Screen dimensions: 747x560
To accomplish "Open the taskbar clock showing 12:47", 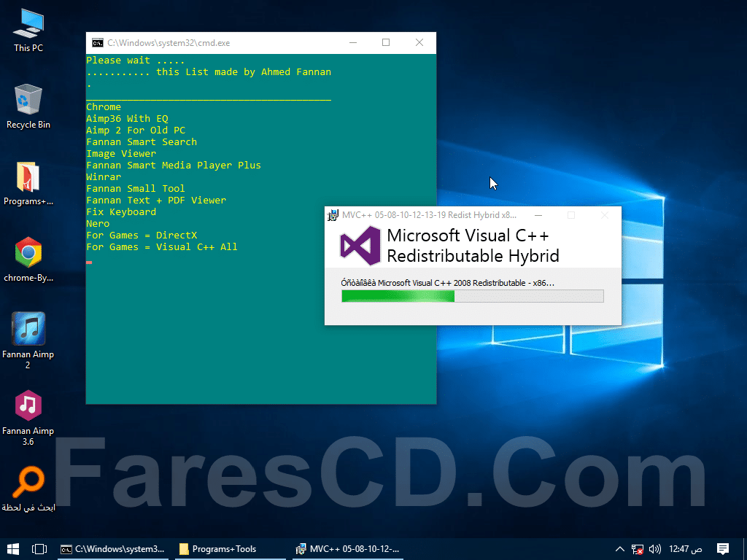I will (x=685, y=549).
